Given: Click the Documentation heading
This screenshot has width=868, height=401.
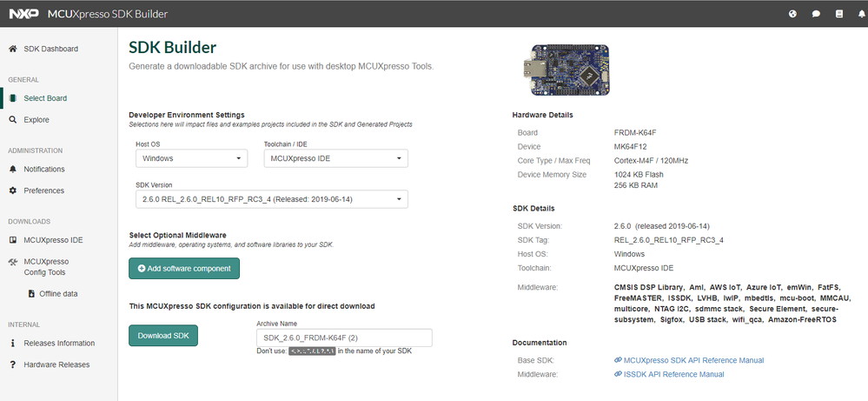Looking at the screenshot, I should (540, 343).
